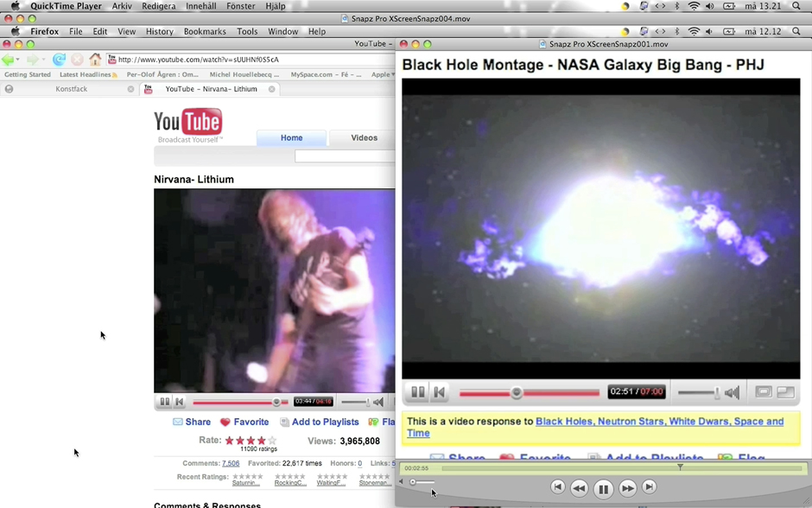Screen dimensions: 812x508
Task: Click Wi-Fi icon in top menu bar
Action: point(694,6)
